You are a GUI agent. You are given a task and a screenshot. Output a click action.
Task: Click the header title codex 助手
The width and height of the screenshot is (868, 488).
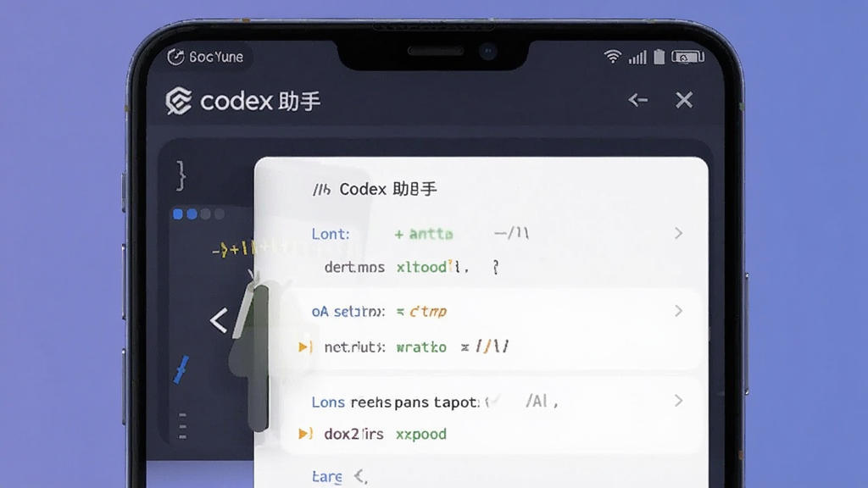tap(260, 102)
